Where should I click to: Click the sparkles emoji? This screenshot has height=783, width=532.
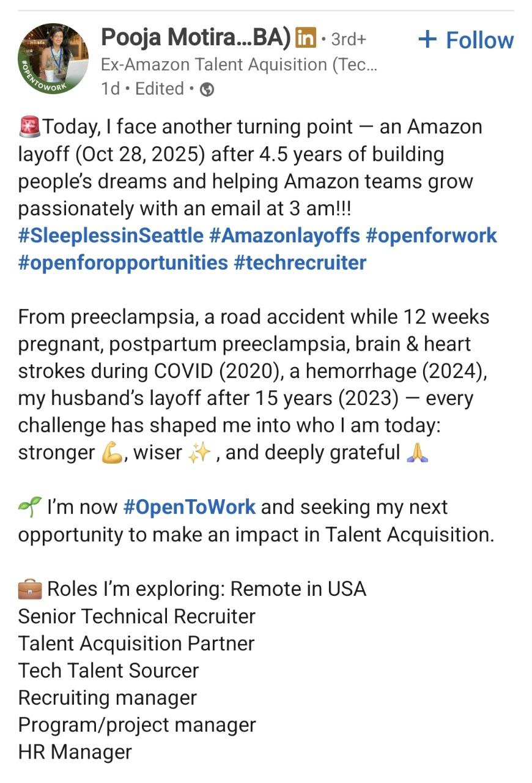click(199, 453)
